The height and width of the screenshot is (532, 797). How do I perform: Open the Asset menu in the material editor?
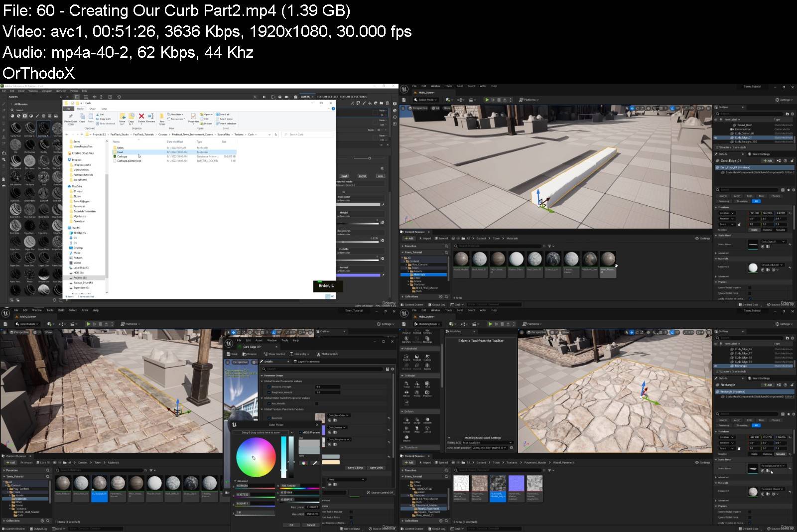click(259, 340)
